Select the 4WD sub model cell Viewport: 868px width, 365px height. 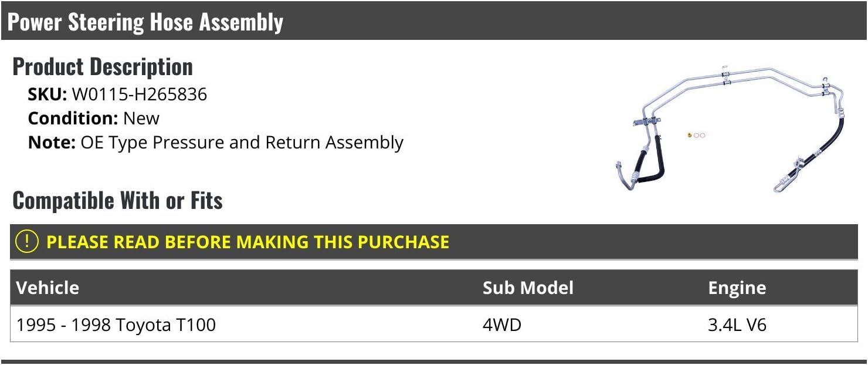coord(501,325)
